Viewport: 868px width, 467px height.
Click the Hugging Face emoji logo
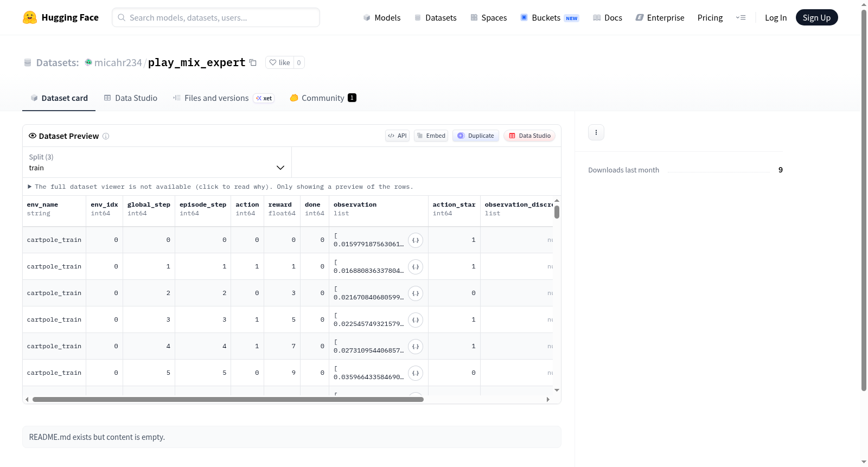click(29, 17)
